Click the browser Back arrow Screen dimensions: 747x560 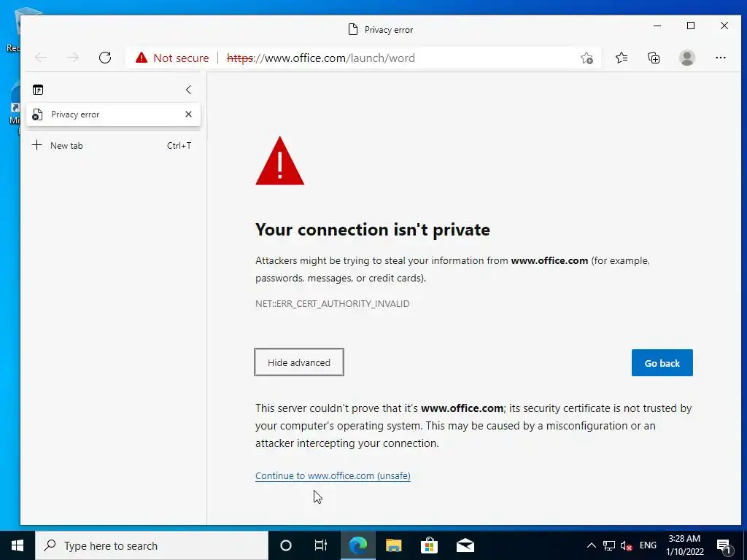(41, 58)
